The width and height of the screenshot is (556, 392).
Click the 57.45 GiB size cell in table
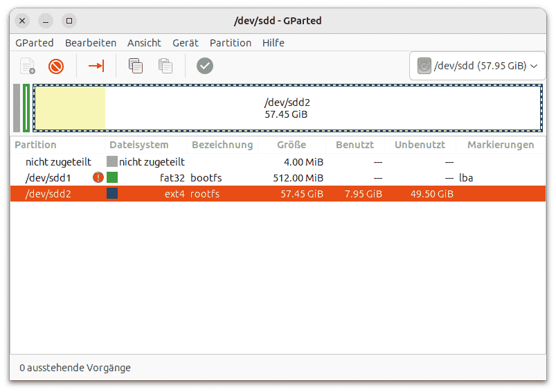pos(302,194)
